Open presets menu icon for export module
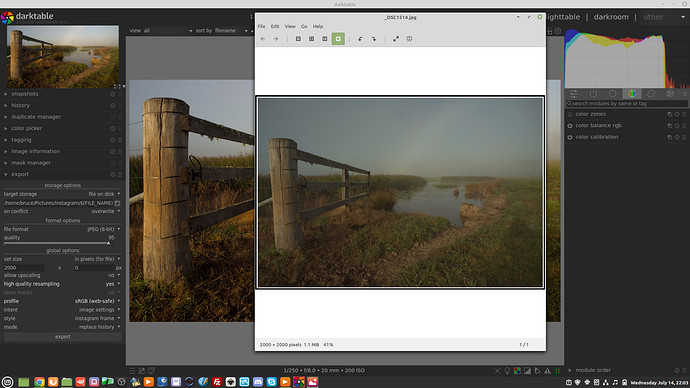690x388 pixels. pos(120,175)
